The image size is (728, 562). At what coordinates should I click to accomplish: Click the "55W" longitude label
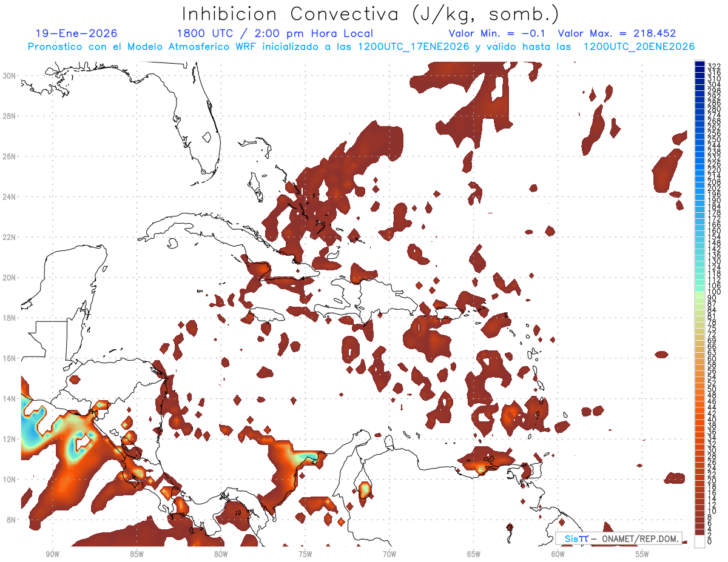642,554
